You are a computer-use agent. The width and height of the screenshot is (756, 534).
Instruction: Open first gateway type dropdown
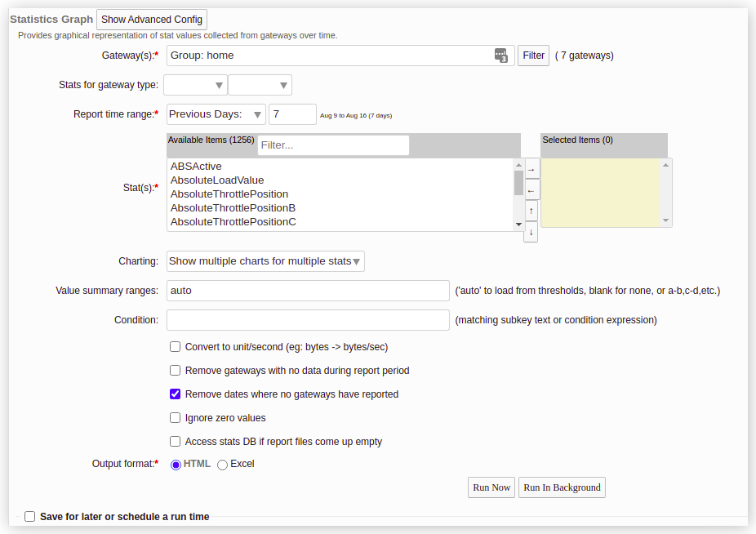click(195, 85)
